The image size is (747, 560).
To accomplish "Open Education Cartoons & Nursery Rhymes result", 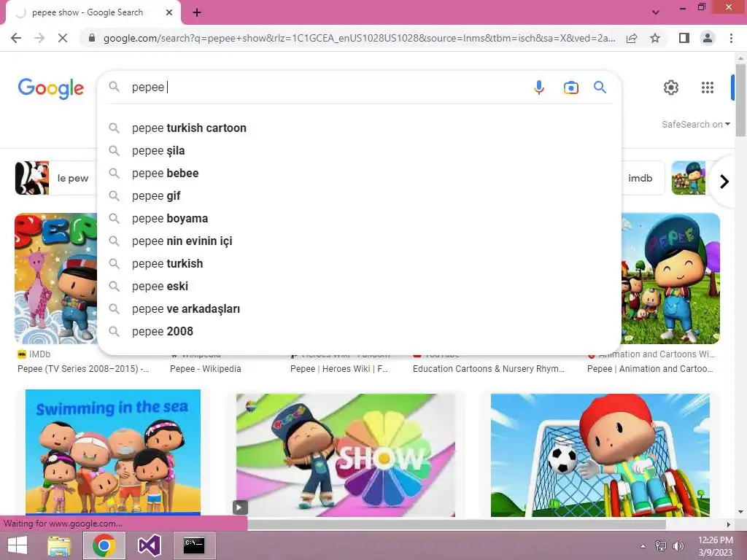I will coord(488,368).
